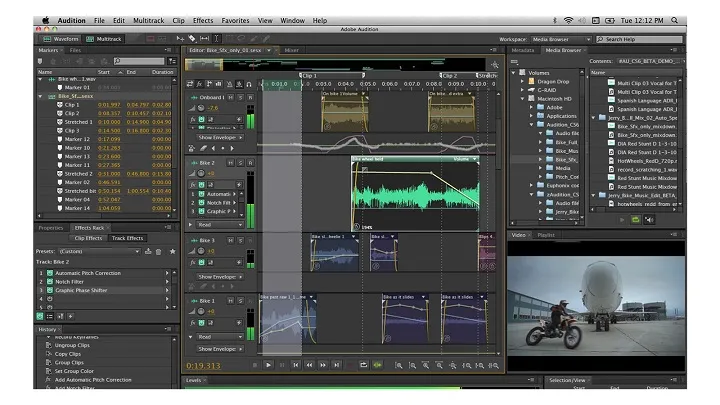720x405 pixels.
Task: Save the effects rack preset
Action: (146, 251)
